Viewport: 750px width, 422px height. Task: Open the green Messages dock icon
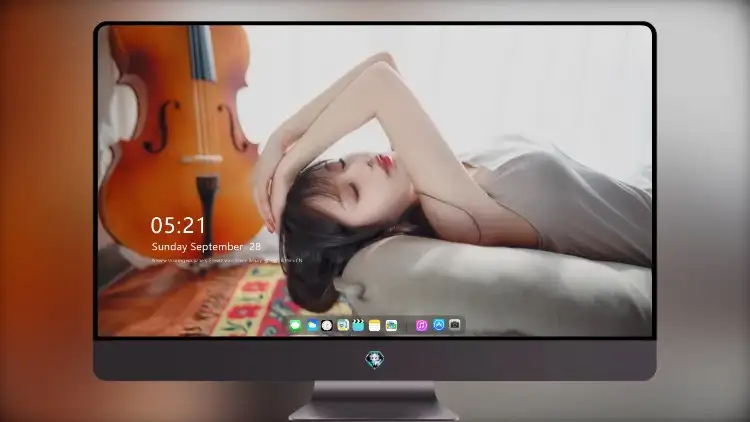pos(296,325)
